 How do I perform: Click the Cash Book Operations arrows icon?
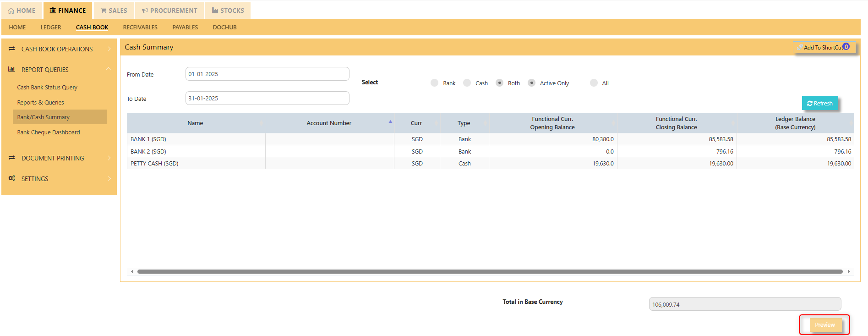[12, 49]
